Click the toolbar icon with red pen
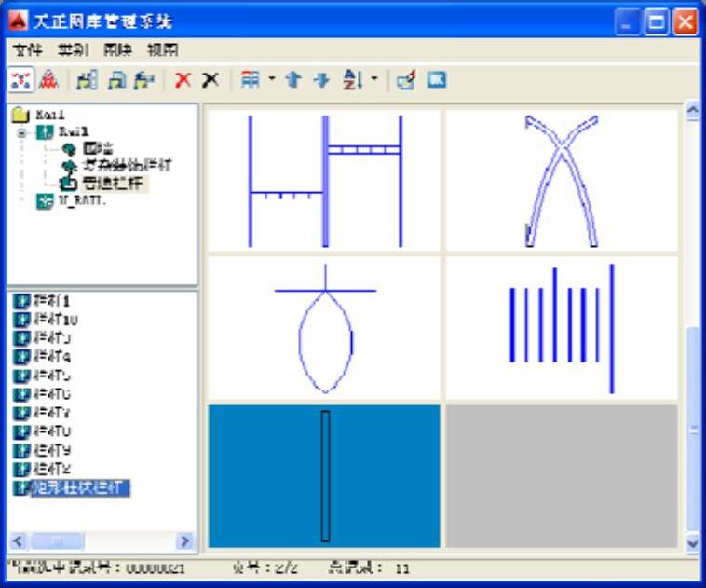This screenshot has height=588, width=706. [x=407, y=80]
